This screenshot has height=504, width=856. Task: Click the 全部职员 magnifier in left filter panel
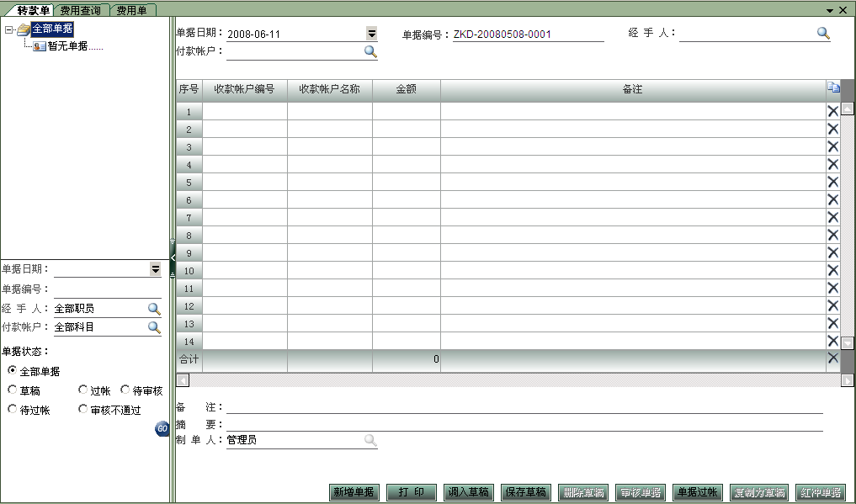tap(153, 307)
